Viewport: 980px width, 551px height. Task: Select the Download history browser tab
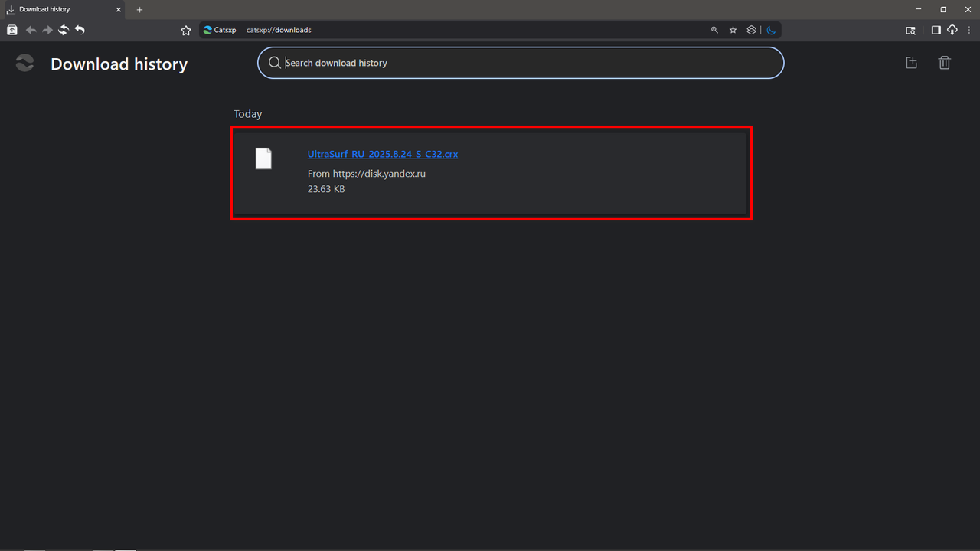tap(64, 9)
